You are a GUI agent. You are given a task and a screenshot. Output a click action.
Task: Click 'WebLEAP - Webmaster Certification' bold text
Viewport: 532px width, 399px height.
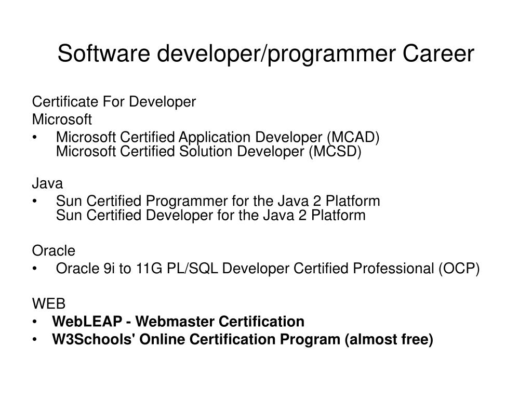click(x=178, y=321)
